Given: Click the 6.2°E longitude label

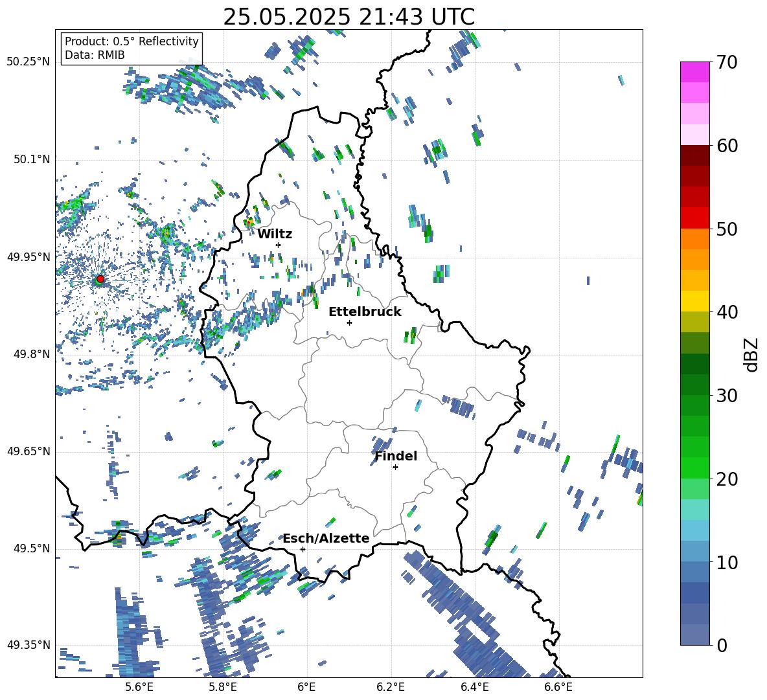Looking at the screenshot, I should [391, 687].
